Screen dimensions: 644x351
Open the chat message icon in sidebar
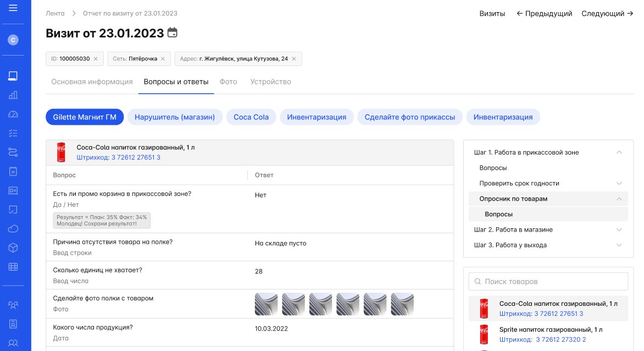pyautogui.click(x=13, y=210)
